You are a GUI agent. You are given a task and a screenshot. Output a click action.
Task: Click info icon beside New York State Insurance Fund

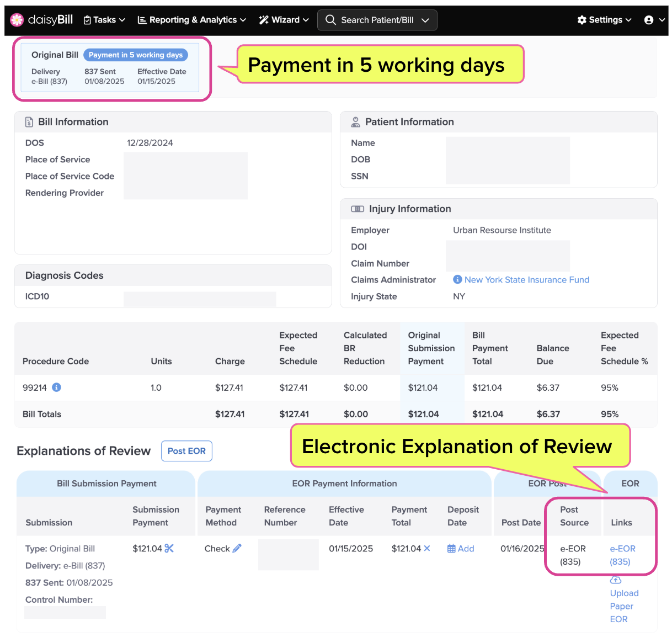(x=457, y=279)
